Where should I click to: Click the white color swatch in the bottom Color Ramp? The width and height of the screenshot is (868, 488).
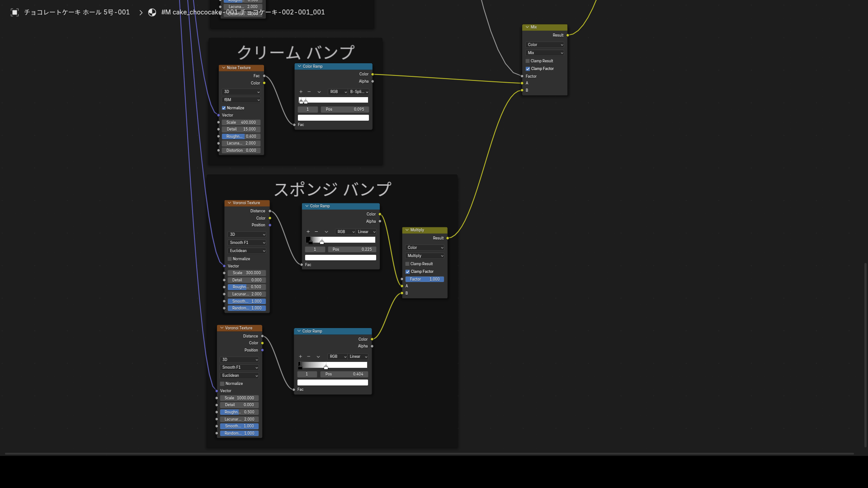pyautogui.click(x=333, y=383)
